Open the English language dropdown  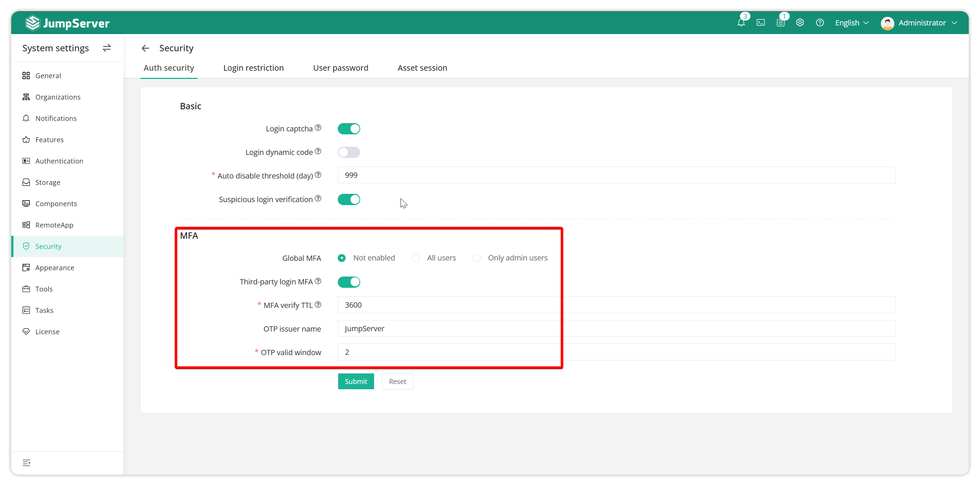pyautogui.click(x=852, y=23)
